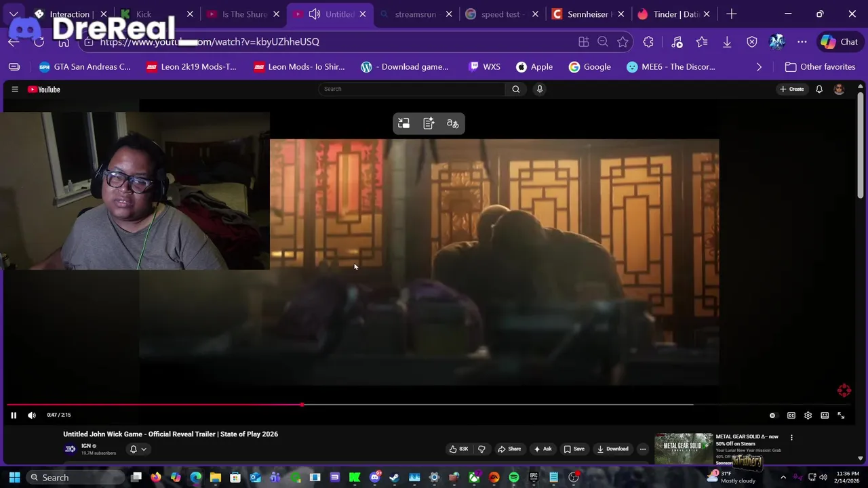Focus the YouTube search box
868x488 pixels.
(x=412, y=89)
